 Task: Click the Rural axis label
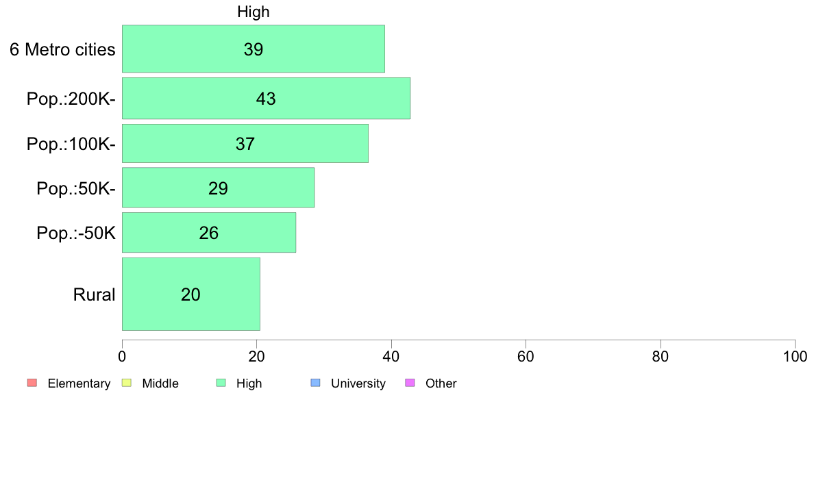point(94,294)
